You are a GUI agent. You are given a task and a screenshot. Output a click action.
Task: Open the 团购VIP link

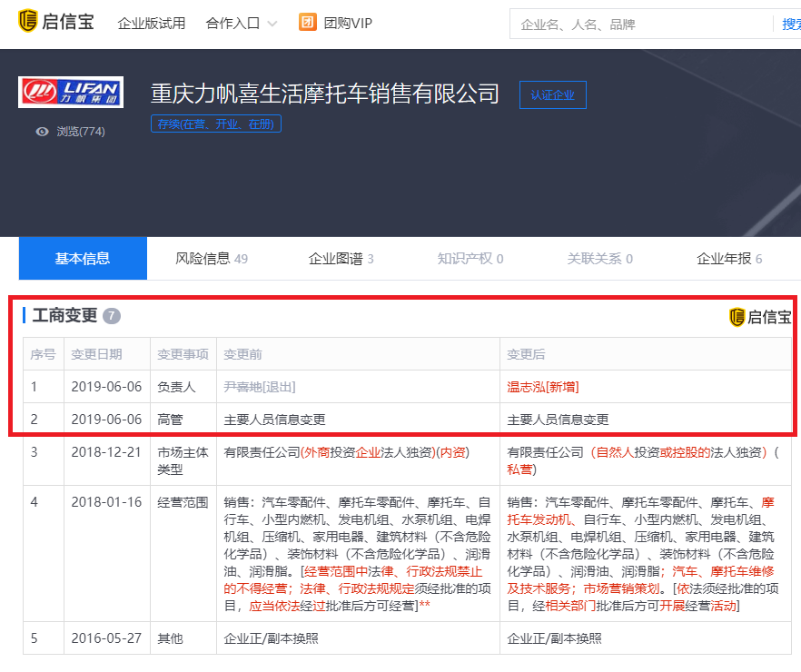coord(348,23)
